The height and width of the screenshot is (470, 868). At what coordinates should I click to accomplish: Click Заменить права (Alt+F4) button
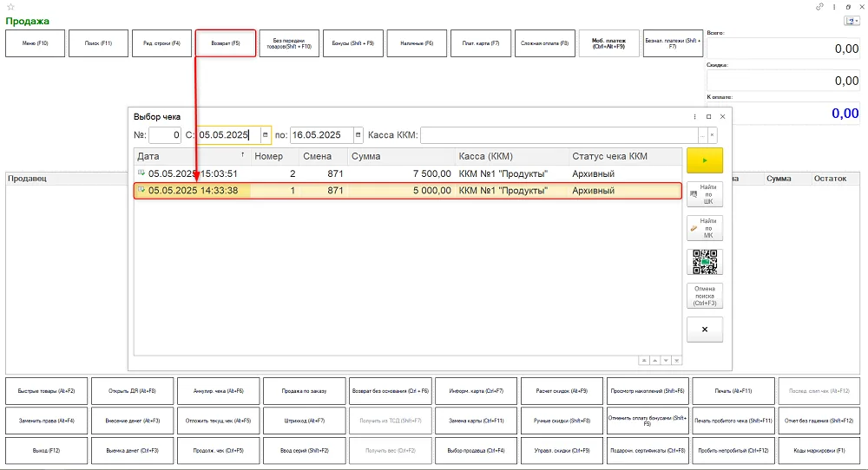point(47,421)
